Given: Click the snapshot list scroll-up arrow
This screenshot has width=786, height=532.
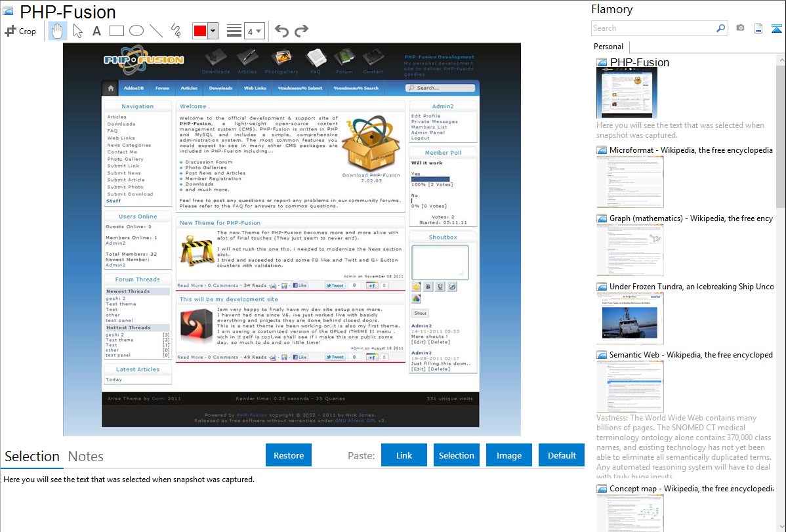Looking at the screenshot, I should (781, 59).
